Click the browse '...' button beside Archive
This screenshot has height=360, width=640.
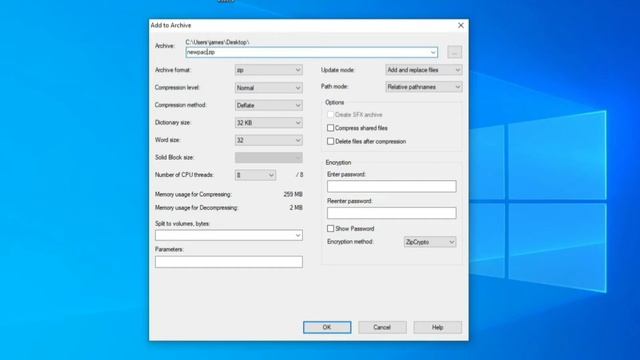click(454, 52)
